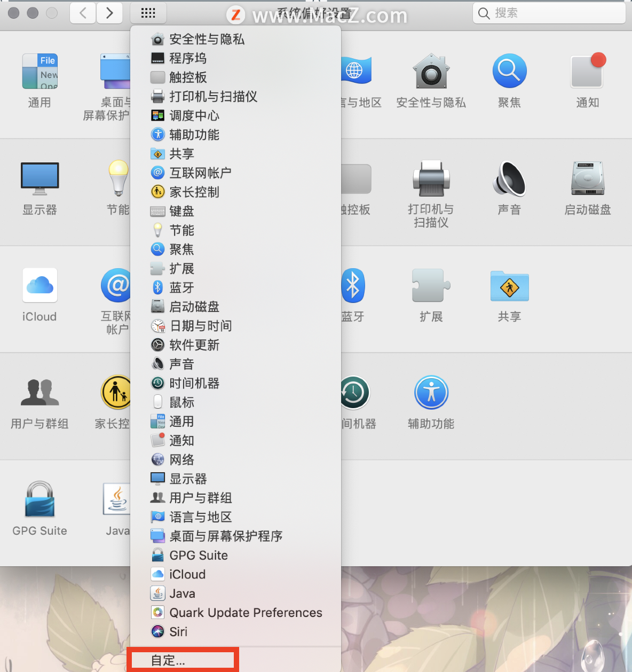The height and width of the screenshot is (672, 632).
Task: Go forward with the right arrow button
Action: tap(109, 13)
